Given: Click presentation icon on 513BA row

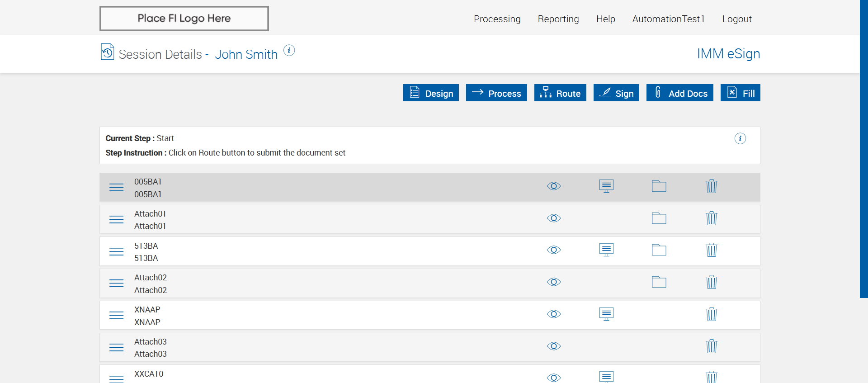Looking at the screenshot, I should point(606,250).
